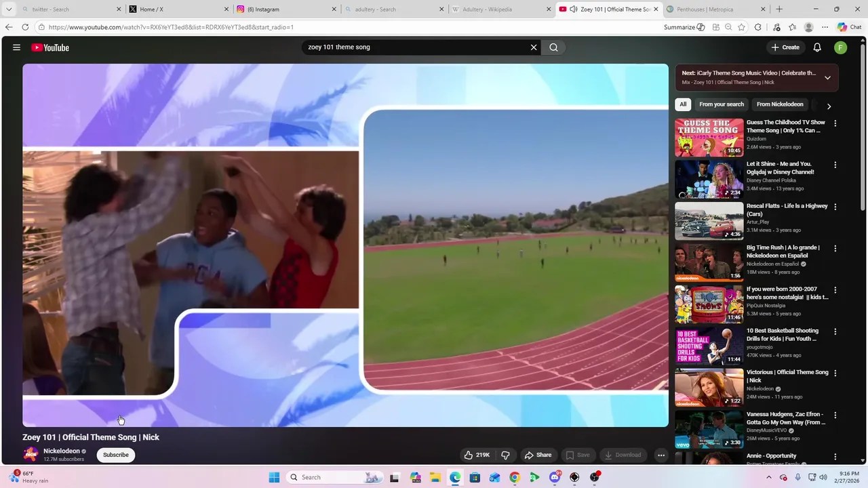868x488 pixels.
Task: Open the tab search dropdown
Action: [8, 9]
